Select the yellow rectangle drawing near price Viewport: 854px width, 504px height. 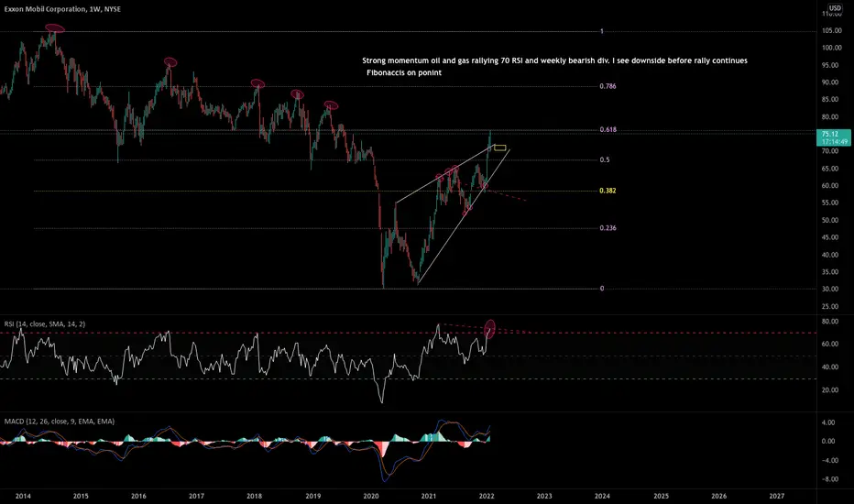[x=499, y=148]
